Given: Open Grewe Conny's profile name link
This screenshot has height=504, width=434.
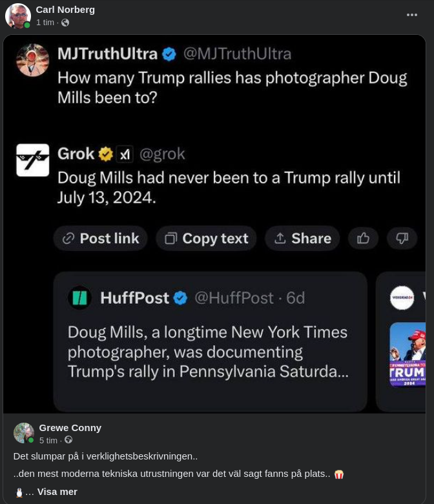Looking at the screenshot, I should pos(70,428).
